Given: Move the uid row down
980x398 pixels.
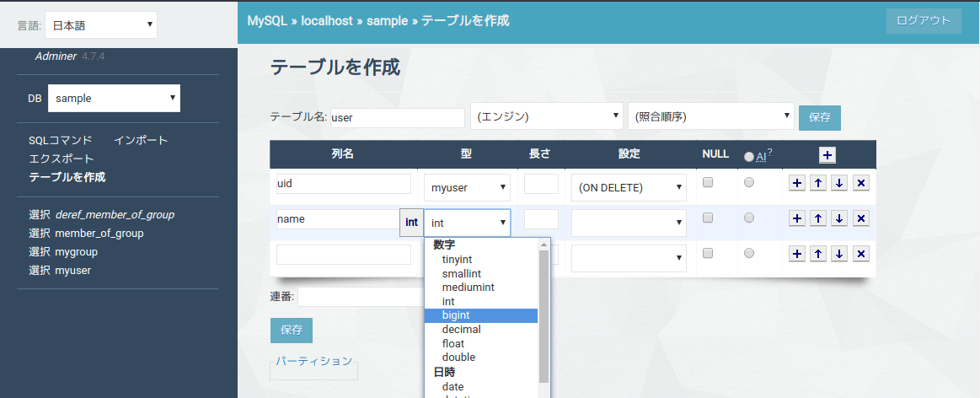Looking at the screenshot, I should (x=839, y=183).
